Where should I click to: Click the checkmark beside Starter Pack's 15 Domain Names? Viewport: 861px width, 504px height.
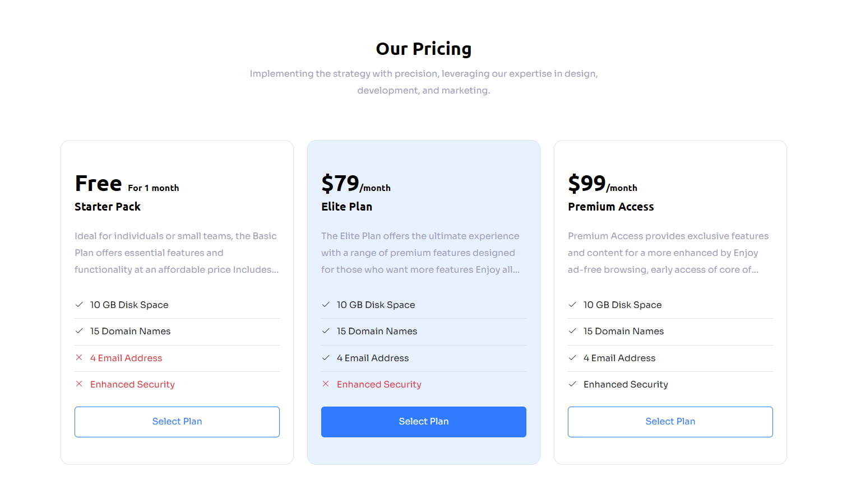coord(79,331)
